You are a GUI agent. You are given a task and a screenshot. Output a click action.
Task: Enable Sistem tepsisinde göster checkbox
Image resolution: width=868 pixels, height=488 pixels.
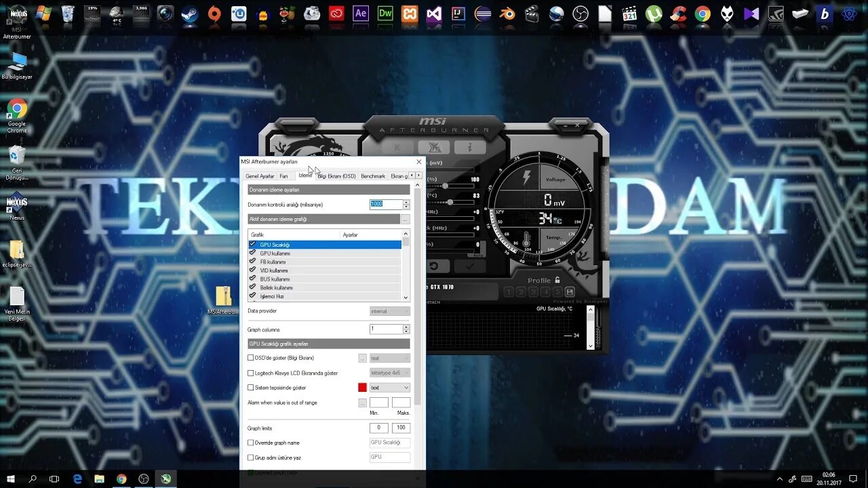(251, 388)
